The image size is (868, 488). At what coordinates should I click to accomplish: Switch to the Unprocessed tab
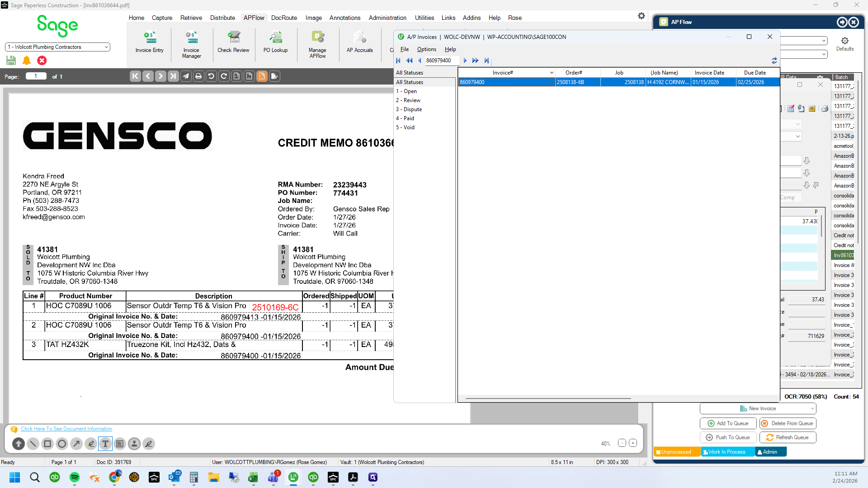tap(677, 452)
